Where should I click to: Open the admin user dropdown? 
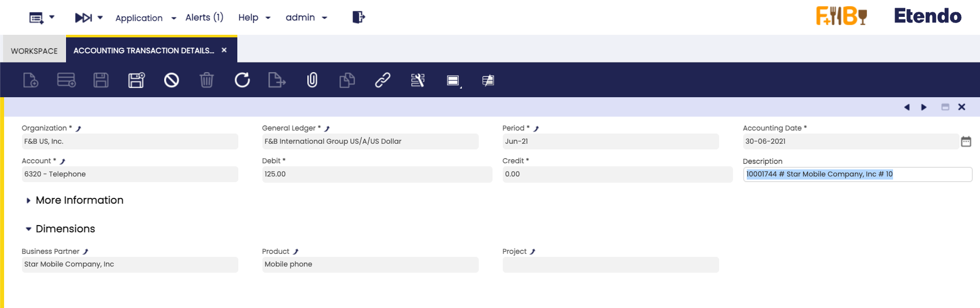(306, 18)
